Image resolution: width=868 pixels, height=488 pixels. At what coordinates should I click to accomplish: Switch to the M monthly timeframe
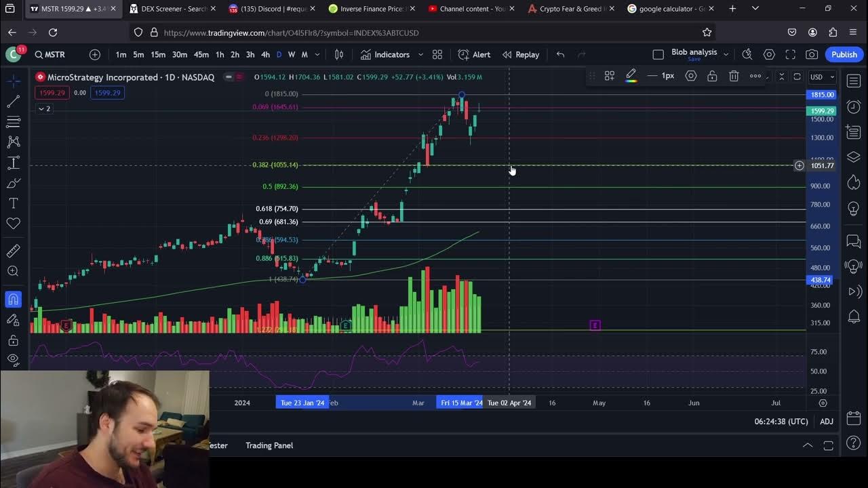(x=304, y=55)
